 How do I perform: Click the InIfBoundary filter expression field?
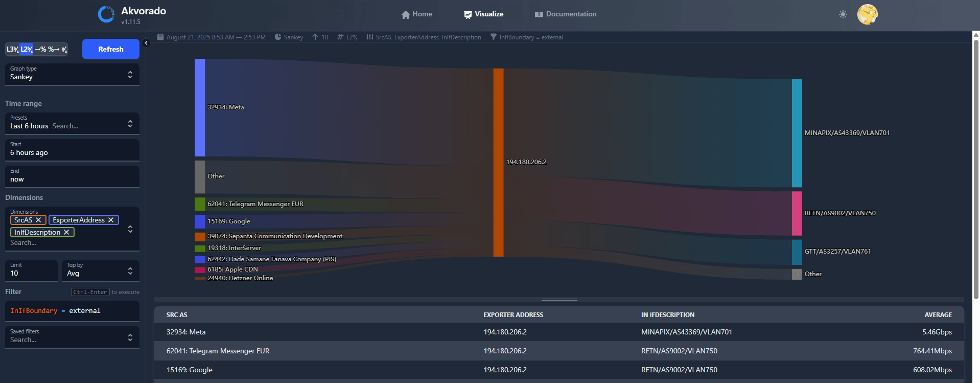[x=72, y=311]
